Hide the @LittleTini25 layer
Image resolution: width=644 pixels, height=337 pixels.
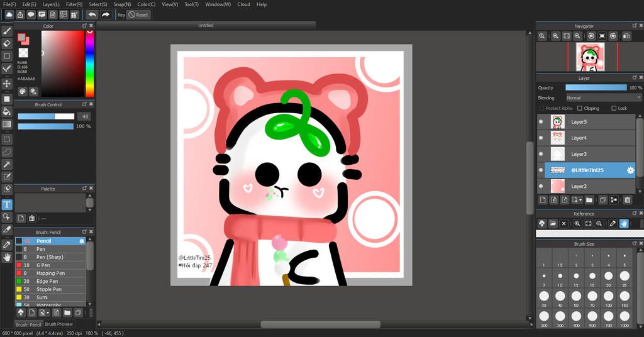click(541, 170)
